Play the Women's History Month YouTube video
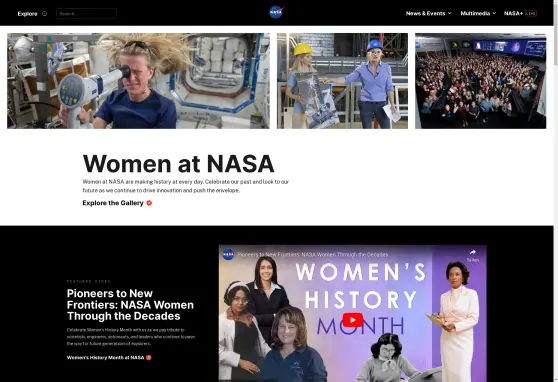Image resolution: width=558 pixels, height=382 pixels. (x=353, y=320)
